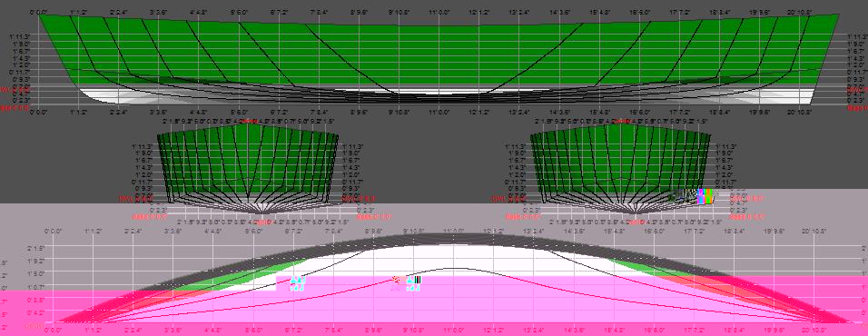This screenshot has height=336, width=868.
Task: Click the red DWL label left of the profile view
Action: click(14, 89)
